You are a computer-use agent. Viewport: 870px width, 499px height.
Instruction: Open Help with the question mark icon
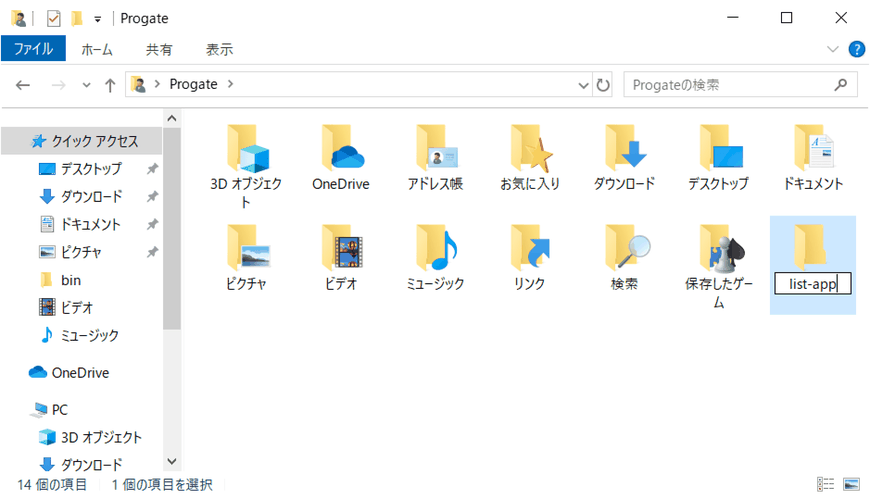[857, 49]
